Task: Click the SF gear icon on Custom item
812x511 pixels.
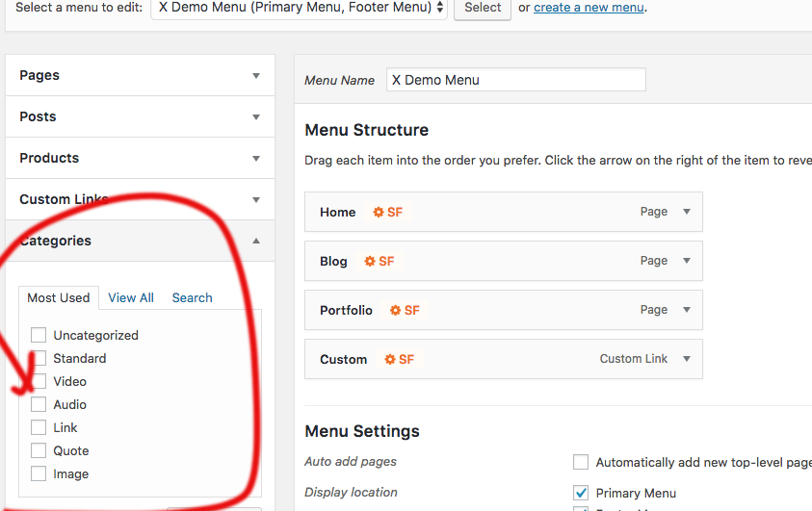Action: (x=390, y=360)
